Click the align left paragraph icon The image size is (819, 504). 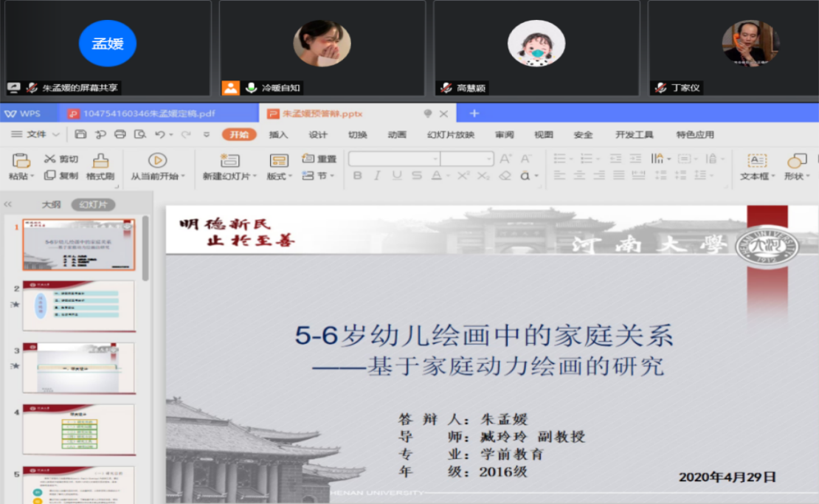[x=559, y=176]
